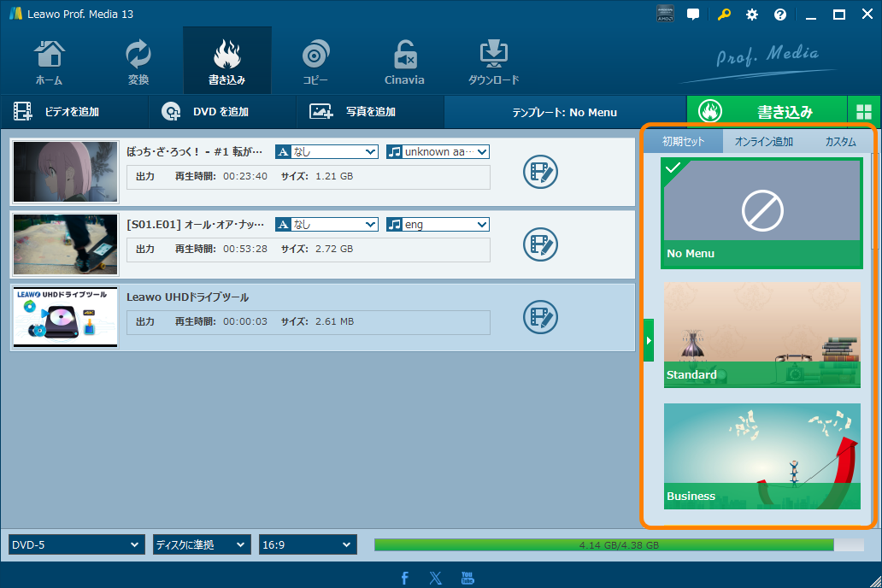Start burning with green 書き込み button
The image size is (882, 588).
pos(767,112)
